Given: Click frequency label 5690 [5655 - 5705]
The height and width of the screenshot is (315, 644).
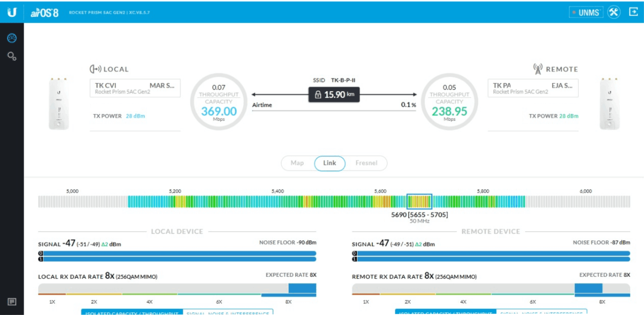Looking at the screenshot, I should point(419,214).
